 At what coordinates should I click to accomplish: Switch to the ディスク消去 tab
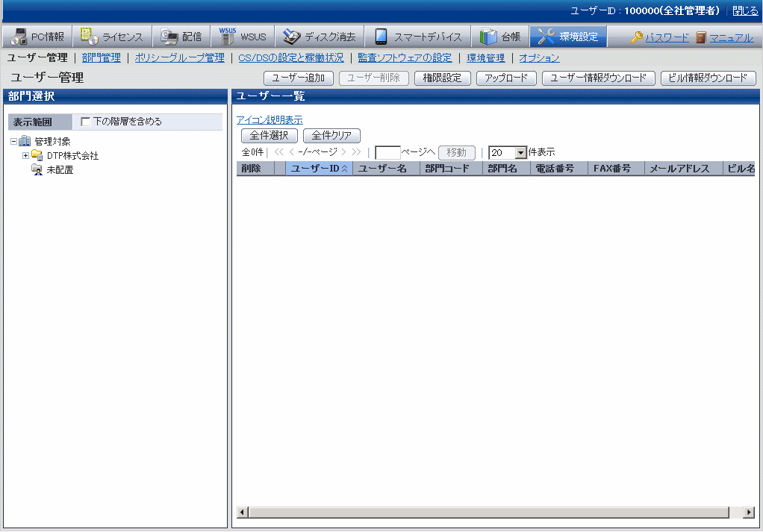pos(320,37)
